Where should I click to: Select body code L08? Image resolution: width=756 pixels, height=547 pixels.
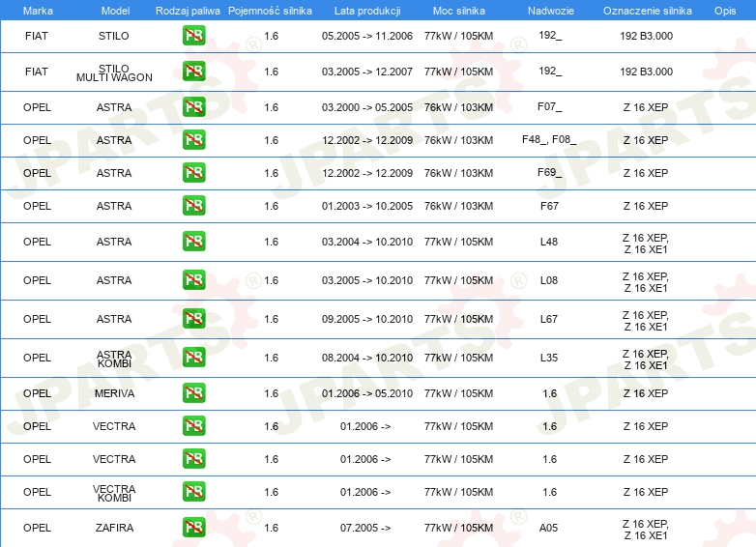pyautogui.click(x=549, y=280)
